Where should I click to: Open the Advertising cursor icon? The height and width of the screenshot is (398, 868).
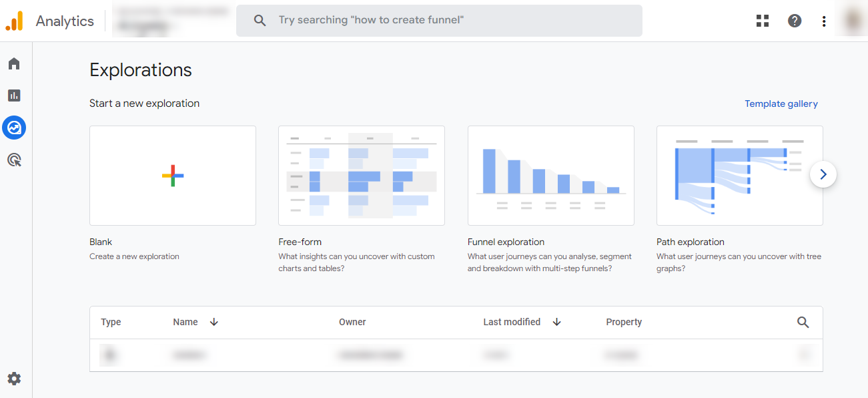pyautogui.click(x=14, y=160)
